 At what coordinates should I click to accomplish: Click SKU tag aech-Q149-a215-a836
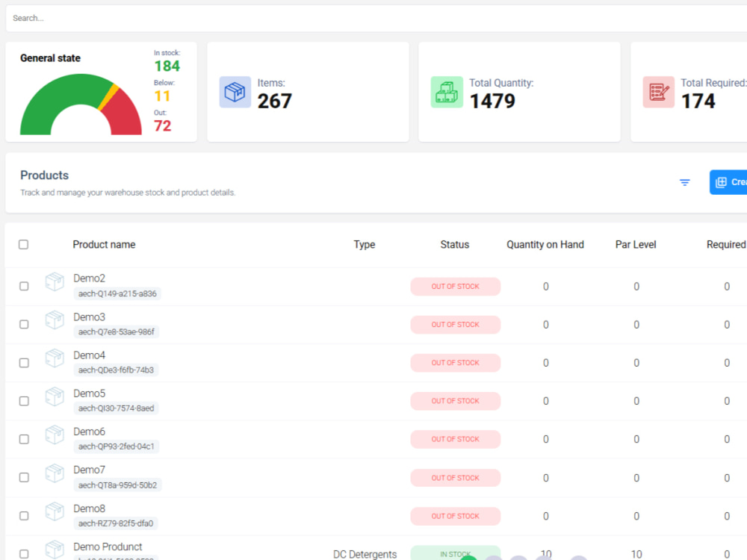117,293
